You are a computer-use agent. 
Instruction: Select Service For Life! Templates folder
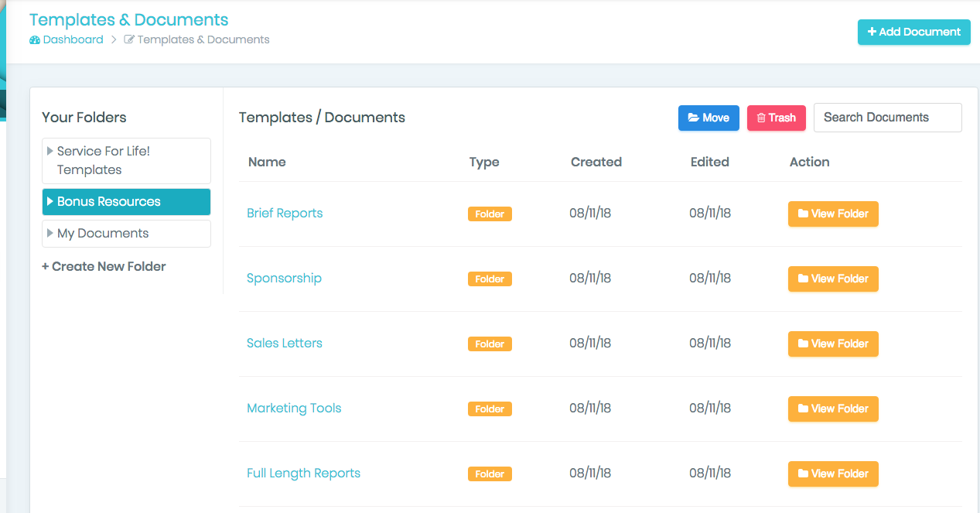click(104, 160)
